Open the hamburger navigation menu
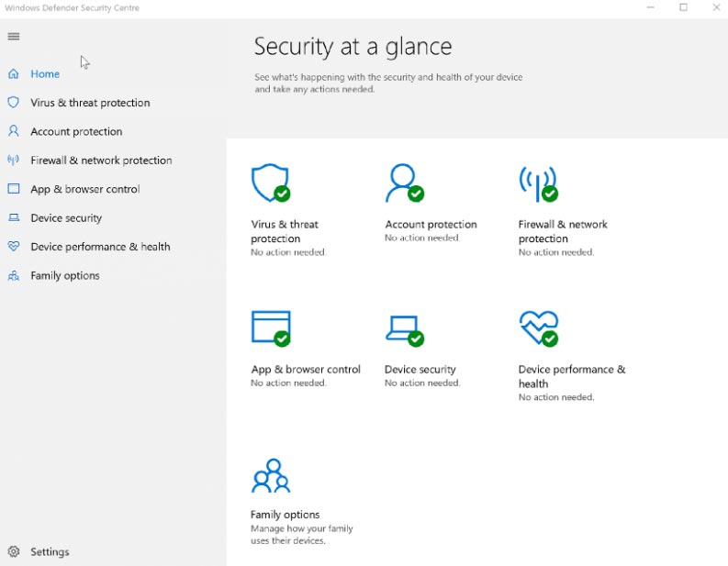This screenshot has height=566, width=728. 14,36
